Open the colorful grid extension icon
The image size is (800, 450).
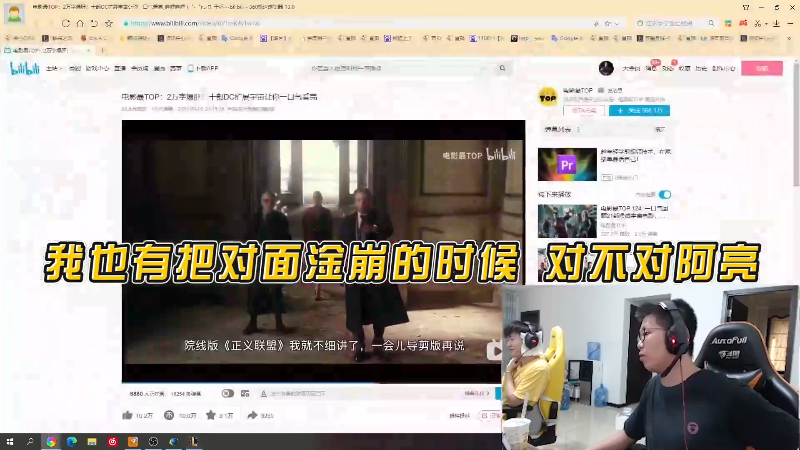click(x=728, y=23)
